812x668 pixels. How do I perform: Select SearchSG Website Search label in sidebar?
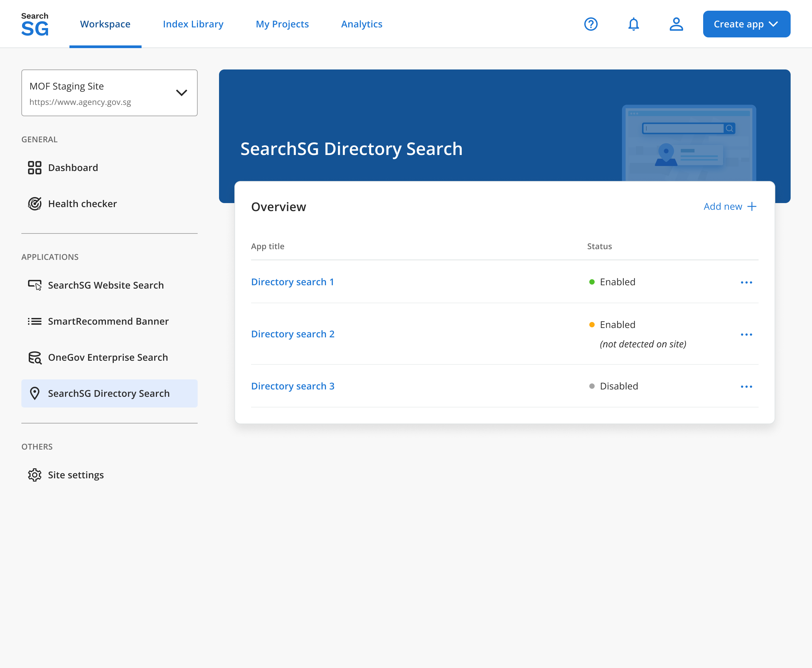(106, 285)
